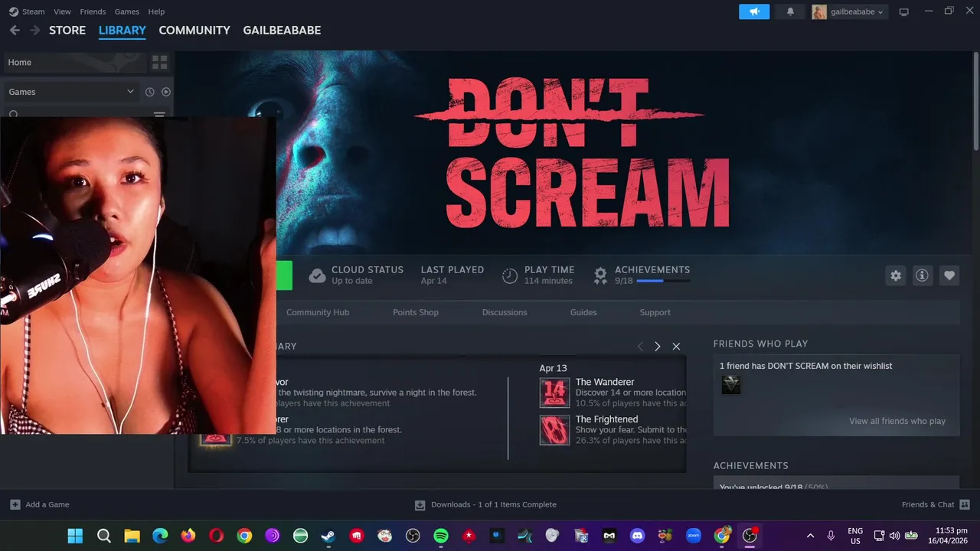
Task: Open the Points Shop link
Action: pyautogui.click(x=416, y=312)
